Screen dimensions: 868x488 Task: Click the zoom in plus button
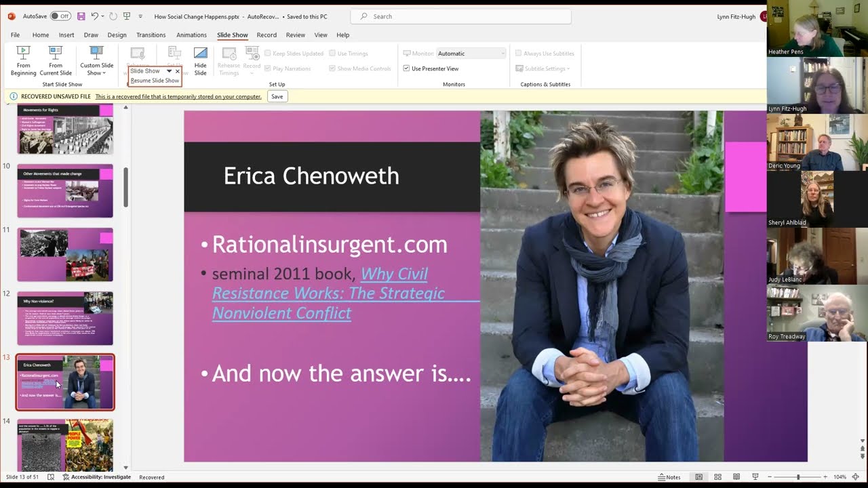(825, 477)
